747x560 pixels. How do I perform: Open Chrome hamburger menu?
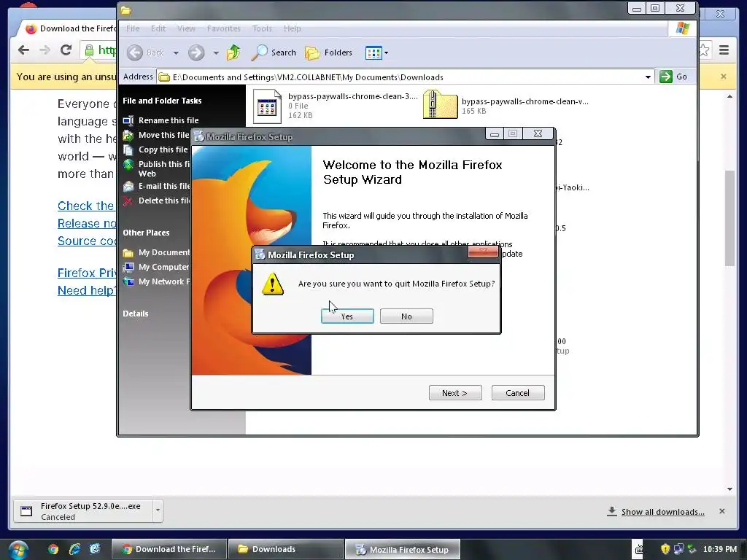724,50
